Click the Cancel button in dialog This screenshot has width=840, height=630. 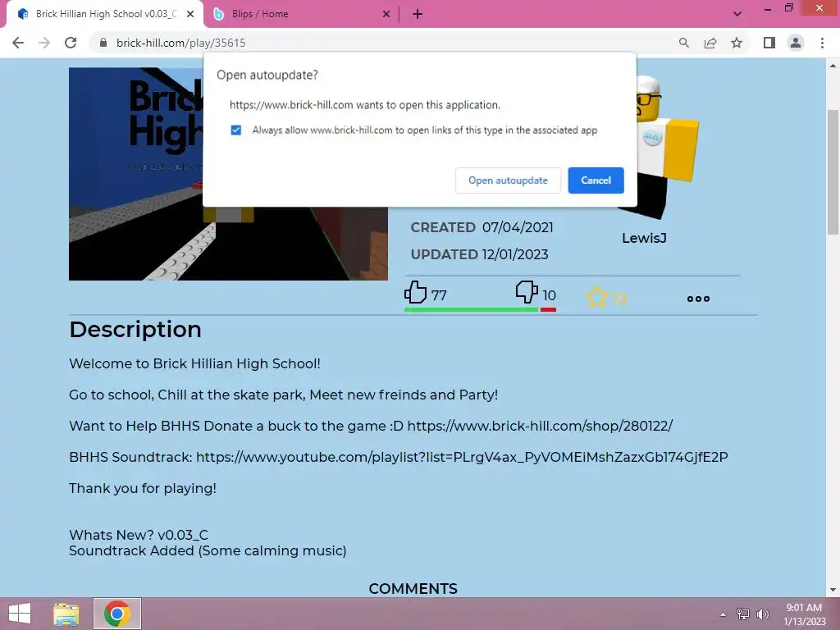(x=596, y=180)
